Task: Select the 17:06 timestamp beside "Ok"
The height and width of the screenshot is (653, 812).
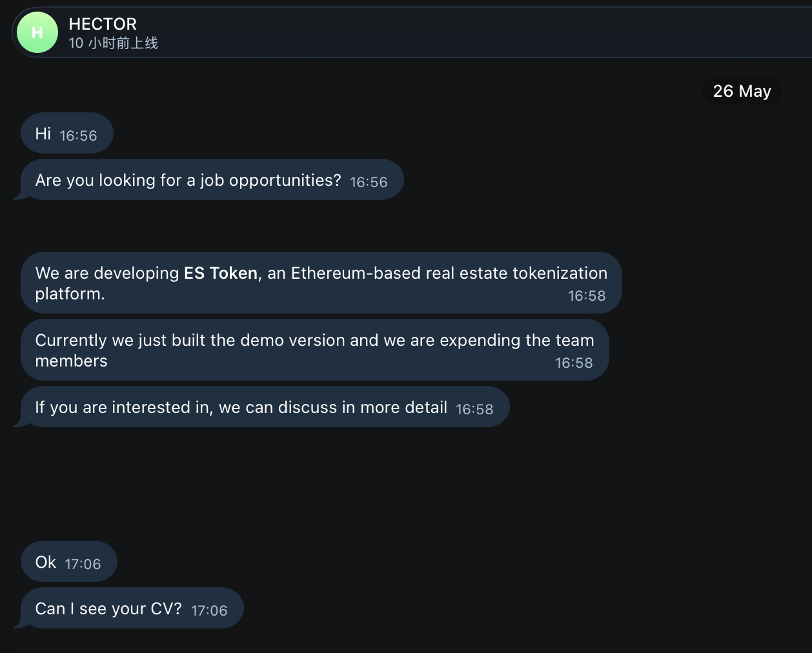Action: click(x=83, y=564)
